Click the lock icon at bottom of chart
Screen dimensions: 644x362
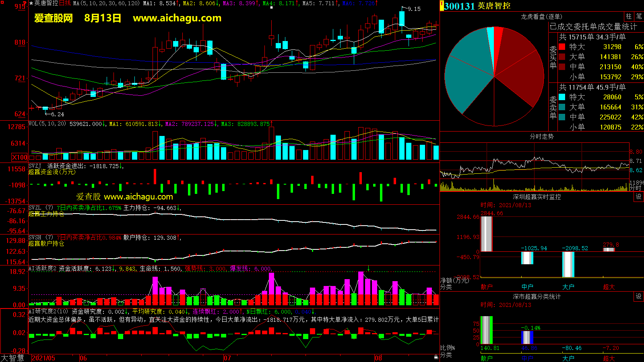point(436,357)
